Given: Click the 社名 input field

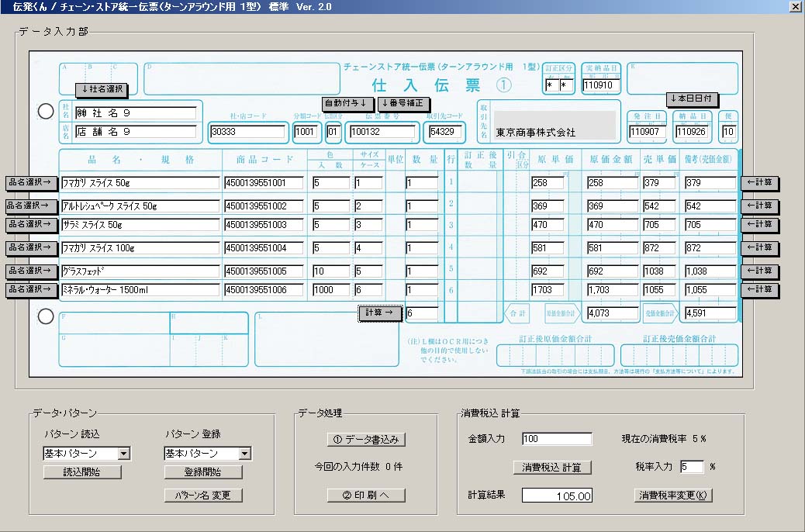Looking at the screenshot, I should tap(136, 113).
